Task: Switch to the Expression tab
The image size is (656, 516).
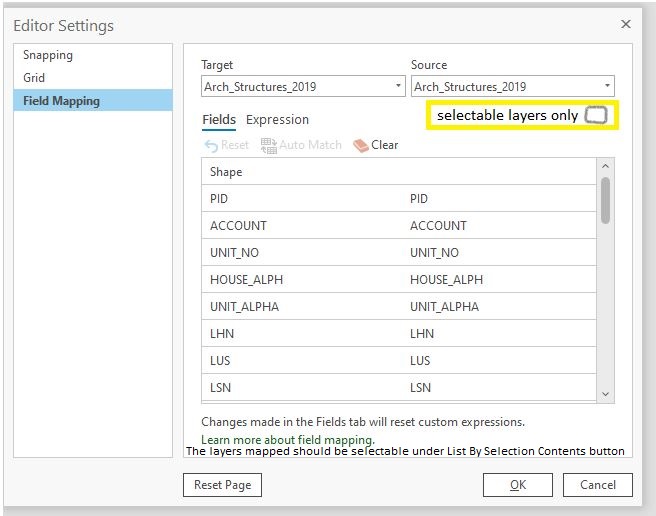Action: (277, 119)
